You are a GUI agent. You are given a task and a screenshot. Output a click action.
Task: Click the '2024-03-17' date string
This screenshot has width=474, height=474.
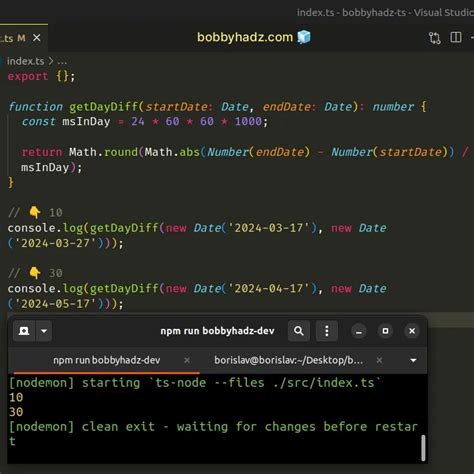268,228
